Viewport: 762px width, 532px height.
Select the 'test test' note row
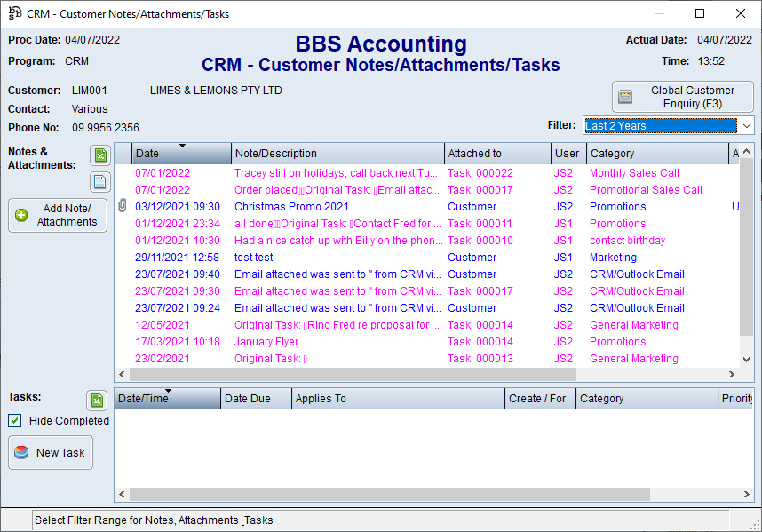pos(254,258)
